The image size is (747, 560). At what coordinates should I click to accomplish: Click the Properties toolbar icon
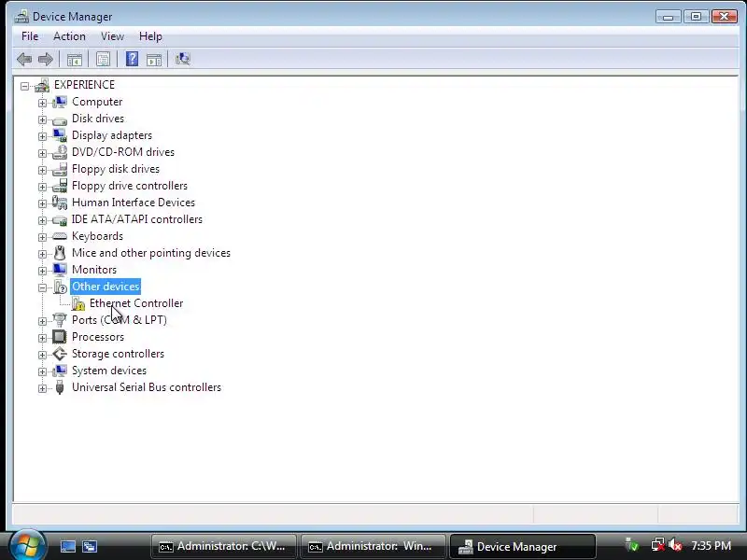coord(103,59)
